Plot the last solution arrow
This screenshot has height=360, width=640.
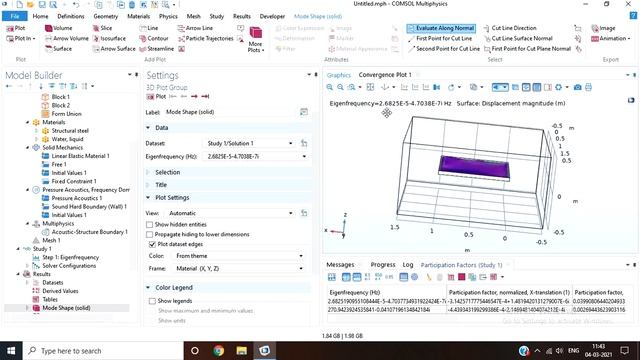[205, 96]
